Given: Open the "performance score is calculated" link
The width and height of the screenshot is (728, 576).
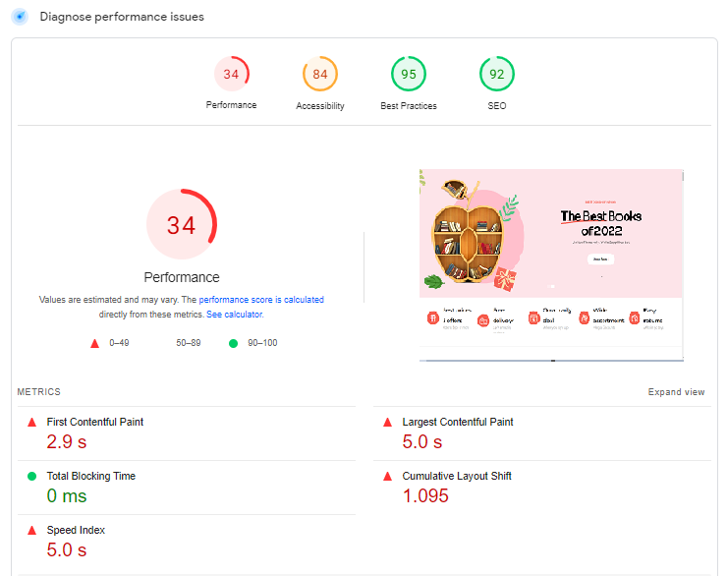Looking at the screenshot, I should coord(260,300).
